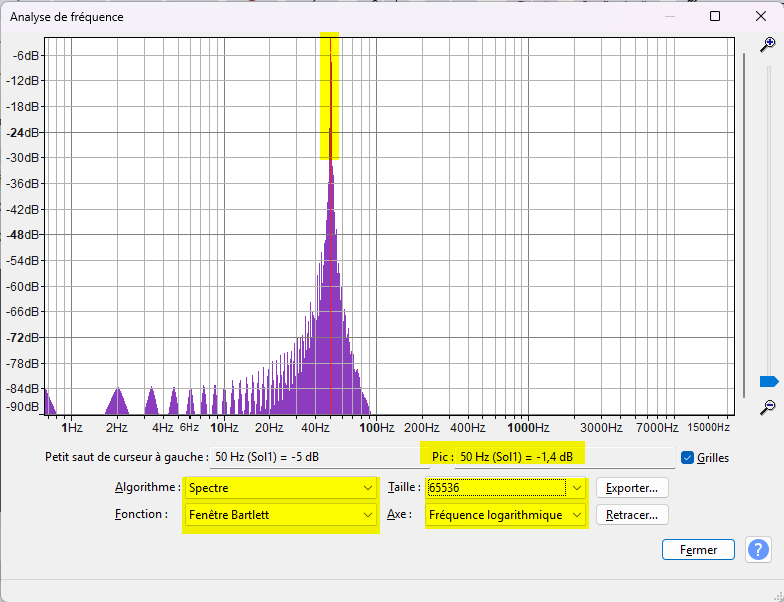This screenshot has width=784, height=602.
Task: Click the upper part of the vertical slider track
Action: (768, 150)
